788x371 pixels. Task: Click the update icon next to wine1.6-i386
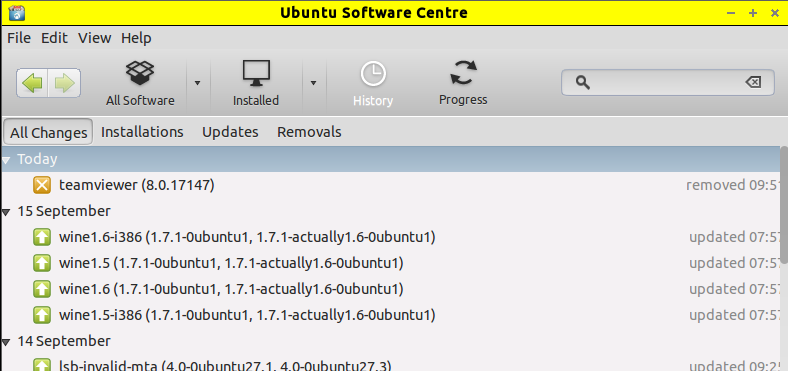click(x=42, y=237)
